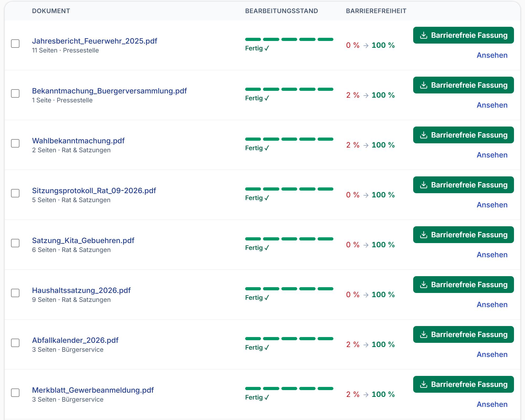Click the Wahlbekanntmachung.pdf file name
The height and width of the screenshot is (420, 525).
click(78, 141)
